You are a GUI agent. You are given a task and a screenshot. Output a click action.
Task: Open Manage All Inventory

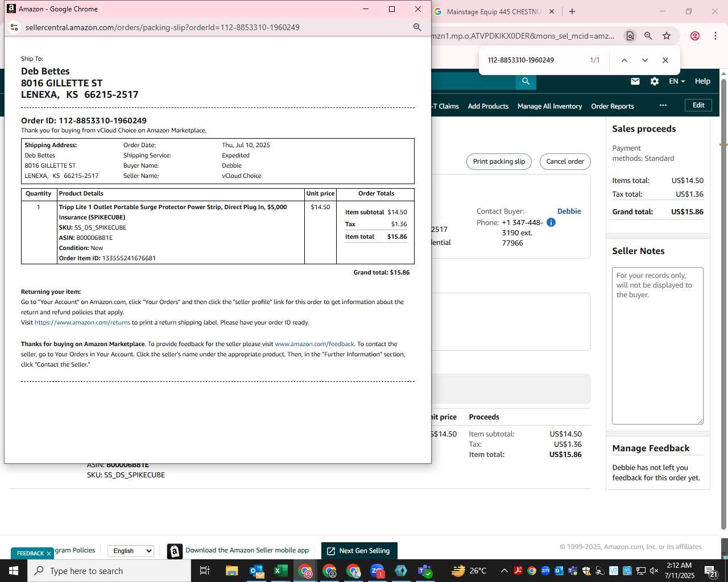(x=549, y=106)
